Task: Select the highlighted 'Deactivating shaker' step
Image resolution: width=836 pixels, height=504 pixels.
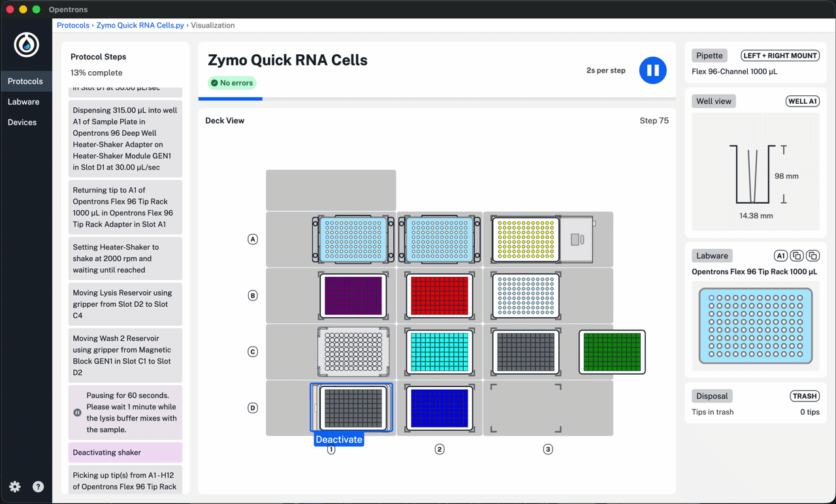Action: [x=125, y=452]
